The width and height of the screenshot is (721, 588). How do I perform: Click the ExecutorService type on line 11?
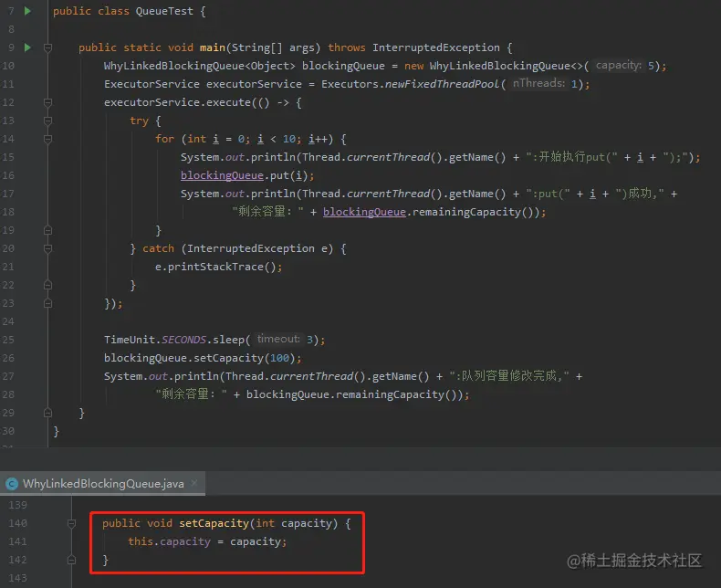point(152,84)
